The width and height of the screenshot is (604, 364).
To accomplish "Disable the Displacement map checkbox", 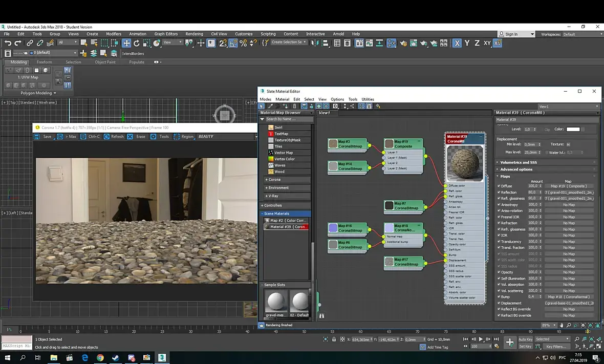I will 499,303.
